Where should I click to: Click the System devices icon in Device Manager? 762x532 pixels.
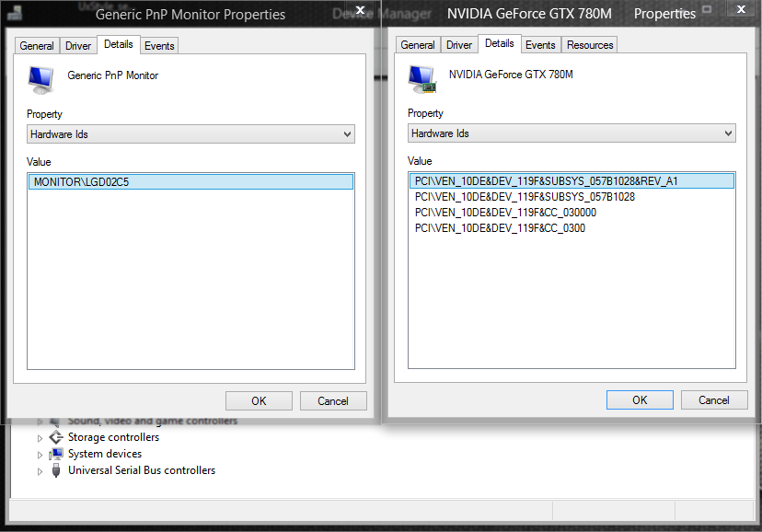(56, 454)
